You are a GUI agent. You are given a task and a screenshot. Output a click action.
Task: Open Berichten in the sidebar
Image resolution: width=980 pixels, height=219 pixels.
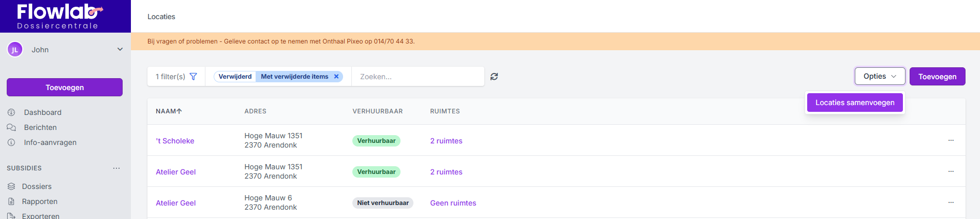(x=40, y=127)
